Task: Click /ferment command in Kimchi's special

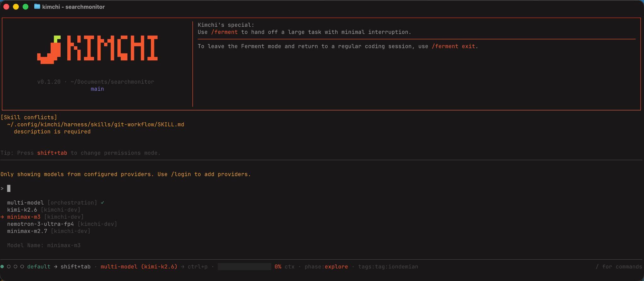Action: (x=224, y=32)
